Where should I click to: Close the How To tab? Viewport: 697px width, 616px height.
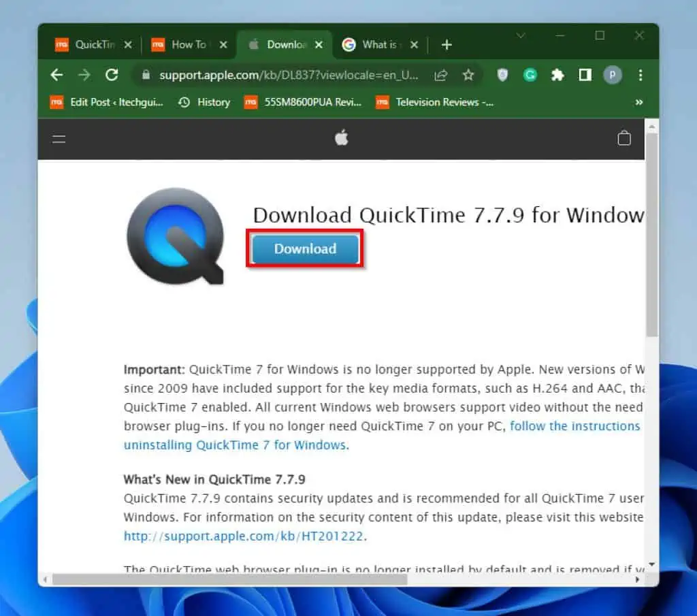pos(223,44)
